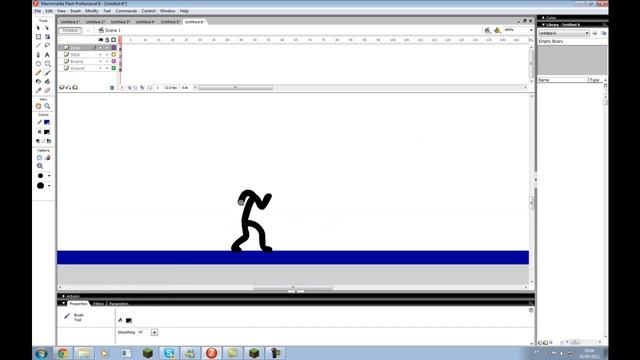Toggle outline square of Ground layer
This screenshot has width=640, height=360.
coord(114,68)
